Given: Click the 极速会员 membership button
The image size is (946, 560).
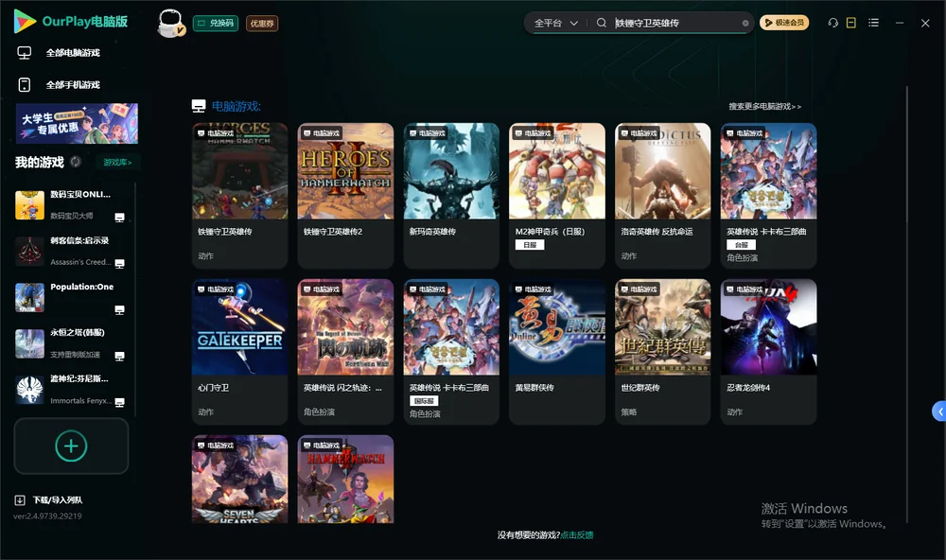Looking at the screenshot, I should [784, 23].
